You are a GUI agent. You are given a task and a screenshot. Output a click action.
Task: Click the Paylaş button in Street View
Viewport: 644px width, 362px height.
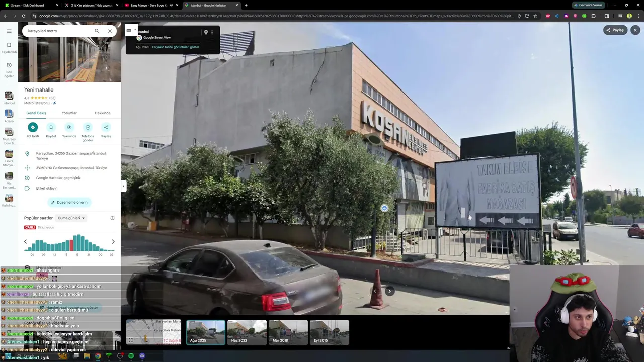(615, 30)
